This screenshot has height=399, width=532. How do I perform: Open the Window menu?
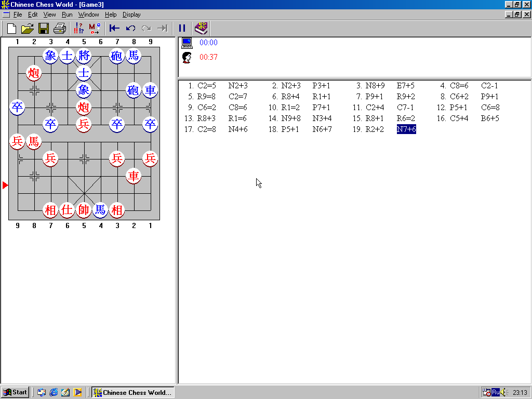88,15
